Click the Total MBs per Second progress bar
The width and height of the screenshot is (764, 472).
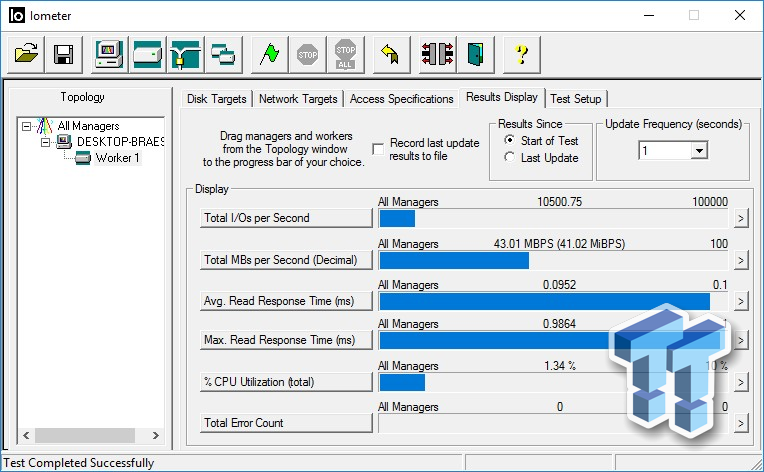click(553, 261)
